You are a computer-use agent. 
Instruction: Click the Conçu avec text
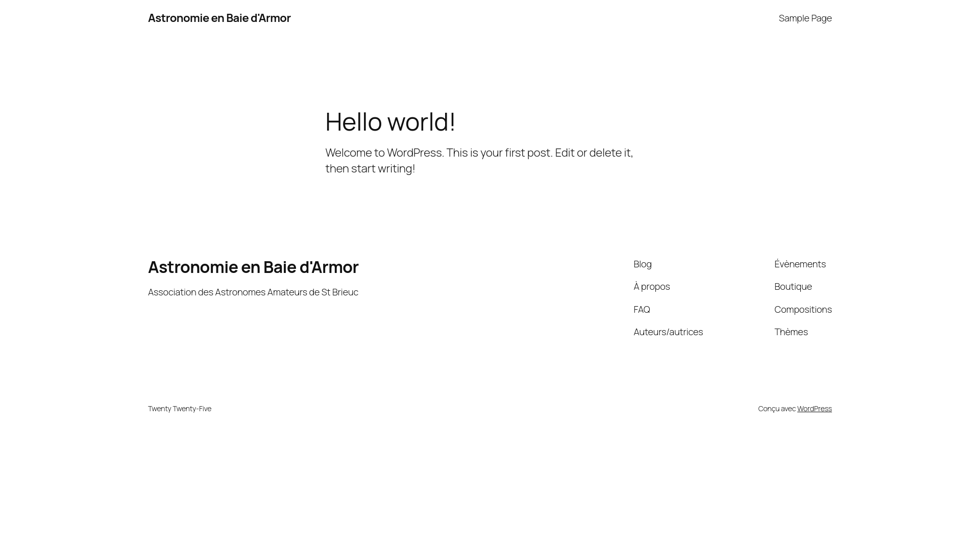click(776, 408)
